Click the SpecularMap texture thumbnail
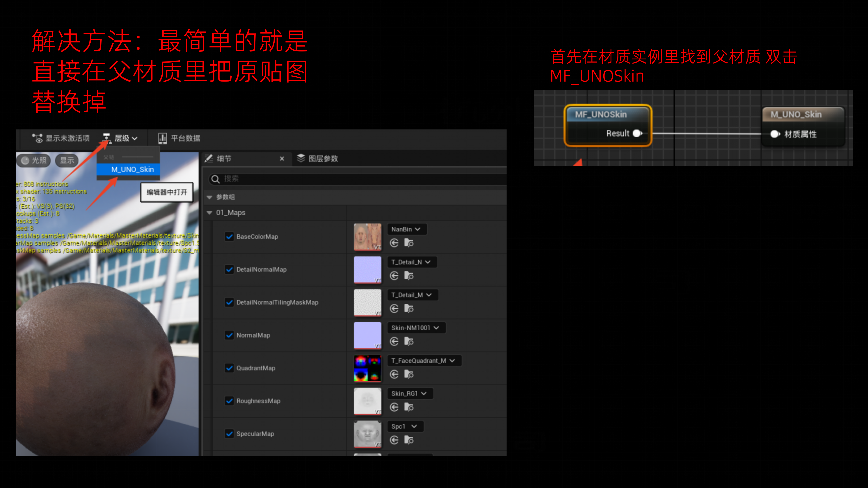The image size is (868, 488). (367, 434)
